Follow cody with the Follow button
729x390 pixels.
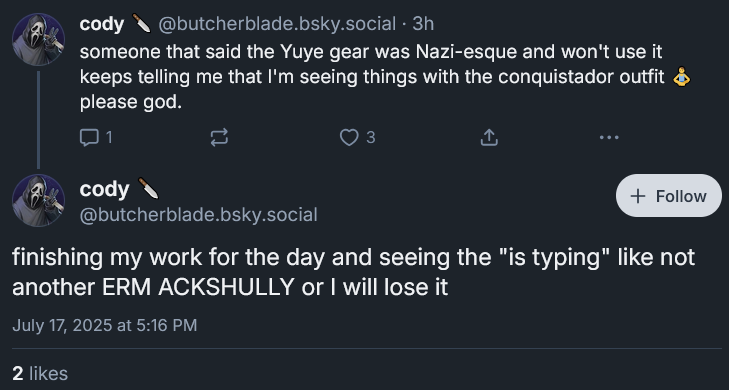[669, 196]
